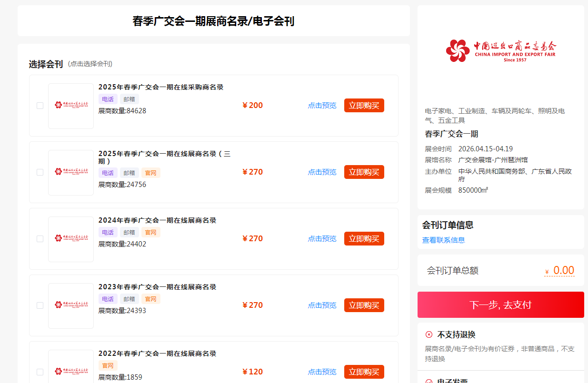Click the 官网 tag on 2024 exhibitor directory
The image size is (588, 383).
(150, 233)
